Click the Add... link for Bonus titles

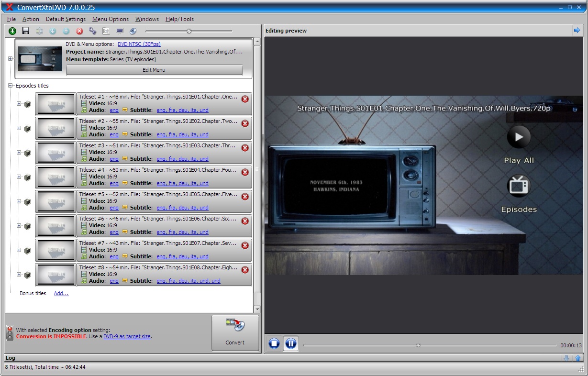coord(61,293)
